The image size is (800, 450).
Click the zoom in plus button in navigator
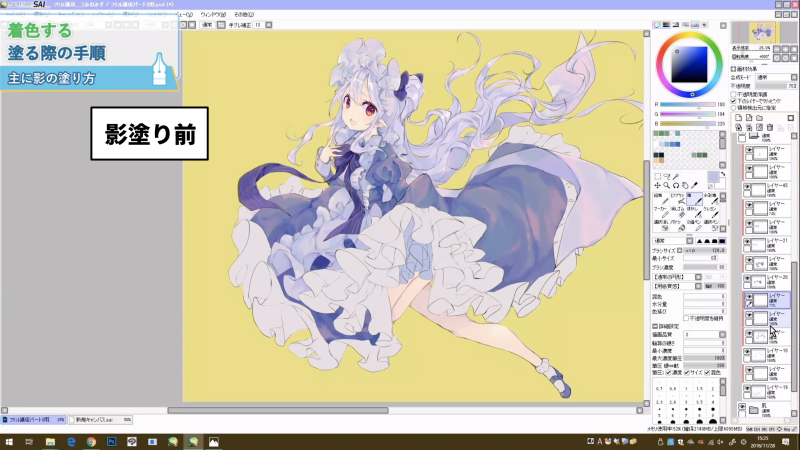(x=785, y=48)
